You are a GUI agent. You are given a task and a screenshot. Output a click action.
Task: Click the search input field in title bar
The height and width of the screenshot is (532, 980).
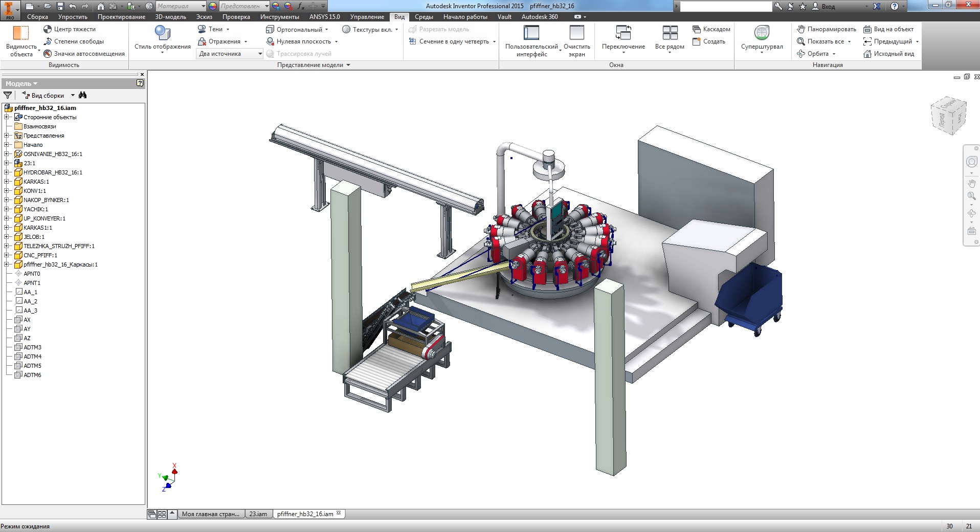(x=726, y=6)
